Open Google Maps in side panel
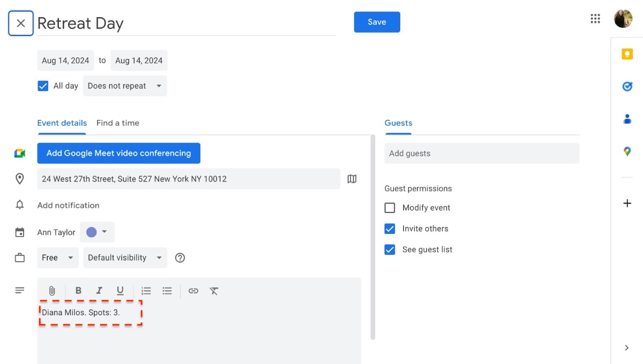Image resolution: width=643 pixels, height=364 pixels. click(x=627, y=151)
